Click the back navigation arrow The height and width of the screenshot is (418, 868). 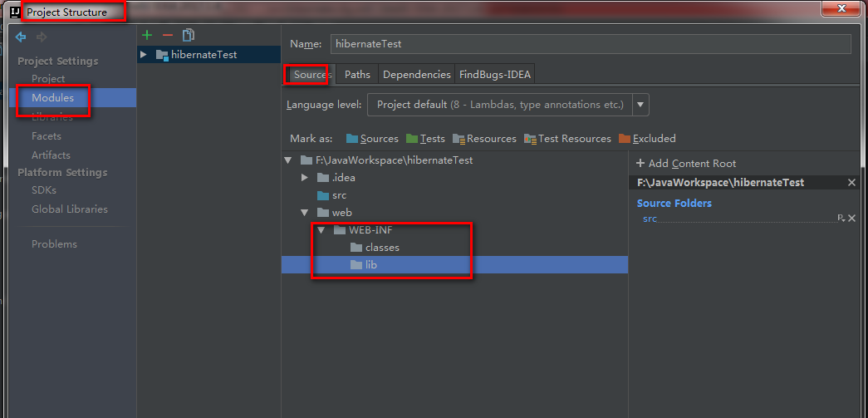21,37
